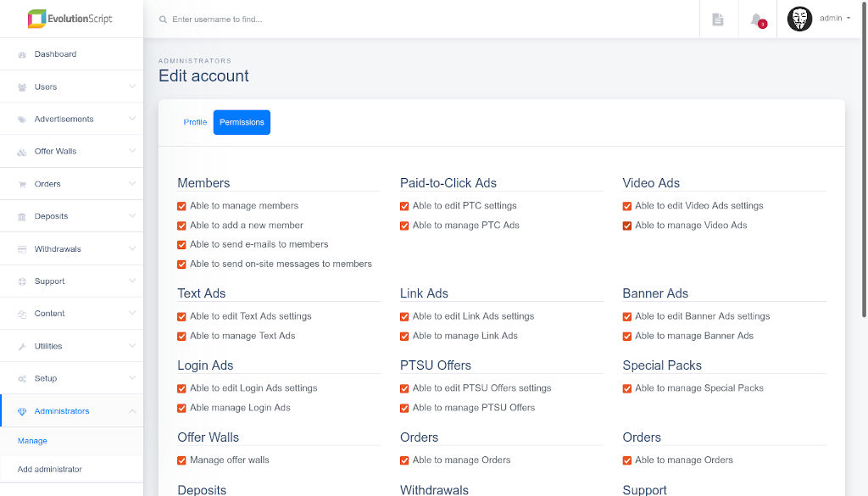This screenshot has height=496, width=868.
Task: Open the admin account dropdown
Action: click(x=835, y=19)
